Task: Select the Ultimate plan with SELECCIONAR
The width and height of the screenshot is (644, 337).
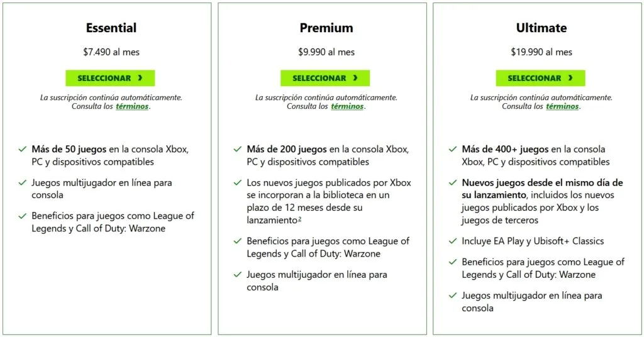Action: 540,78
